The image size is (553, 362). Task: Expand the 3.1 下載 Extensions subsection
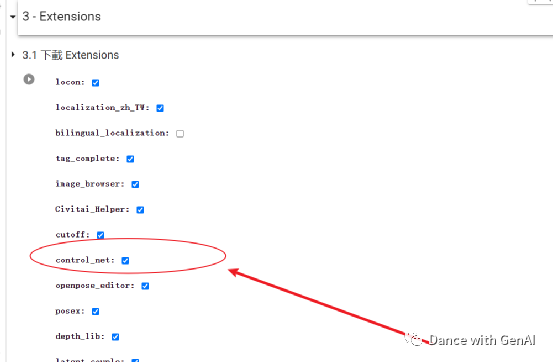[13, 55]
